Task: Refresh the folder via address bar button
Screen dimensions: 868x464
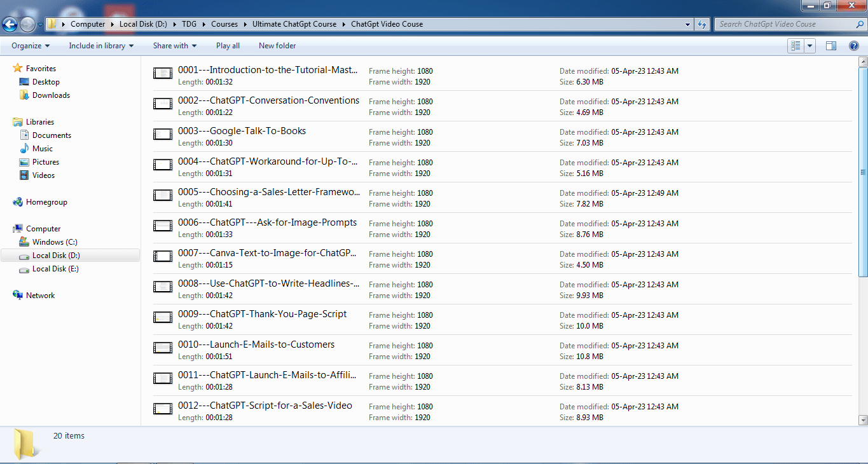Action: [x=702, y=24]
